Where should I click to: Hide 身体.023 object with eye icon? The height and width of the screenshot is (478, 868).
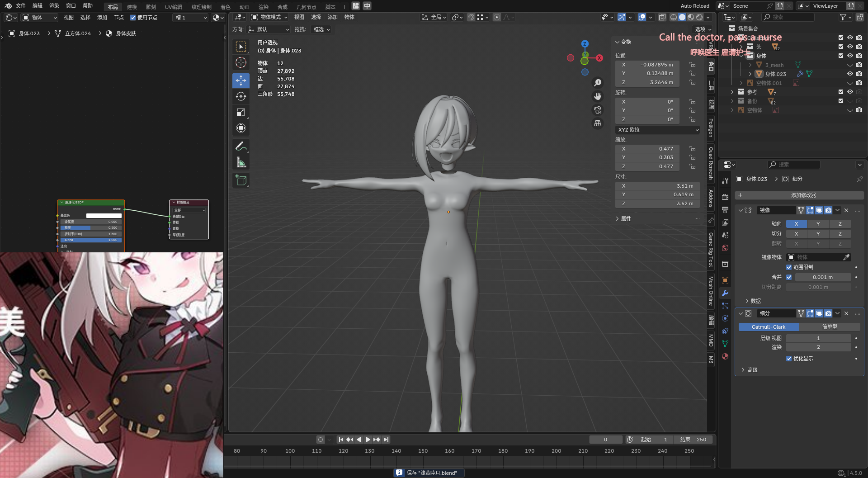[850, 74]
